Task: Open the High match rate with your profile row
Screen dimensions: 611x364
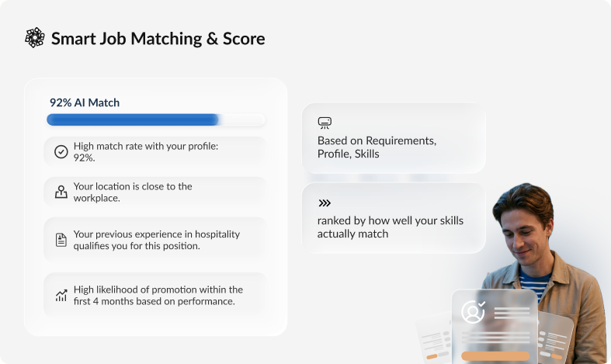Action: pyautogui.click(x=155, y=151)
